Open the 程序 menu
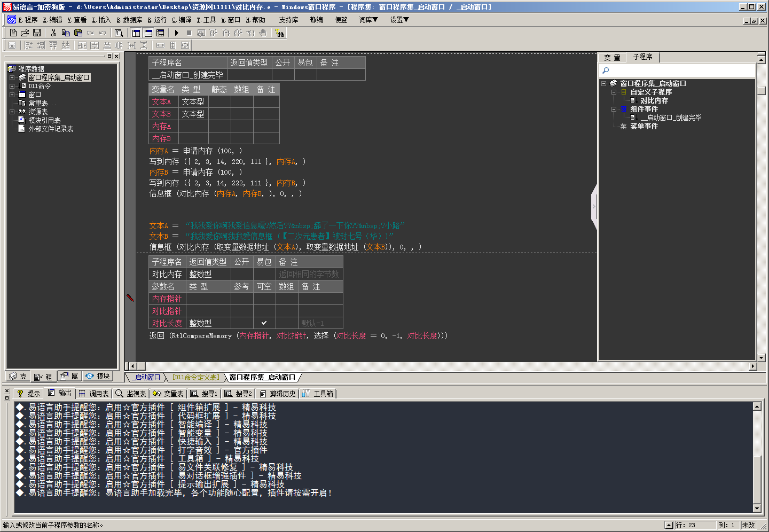Image resolution: width=769 pixels, height=532 pixels. click(x=28, y=20)
